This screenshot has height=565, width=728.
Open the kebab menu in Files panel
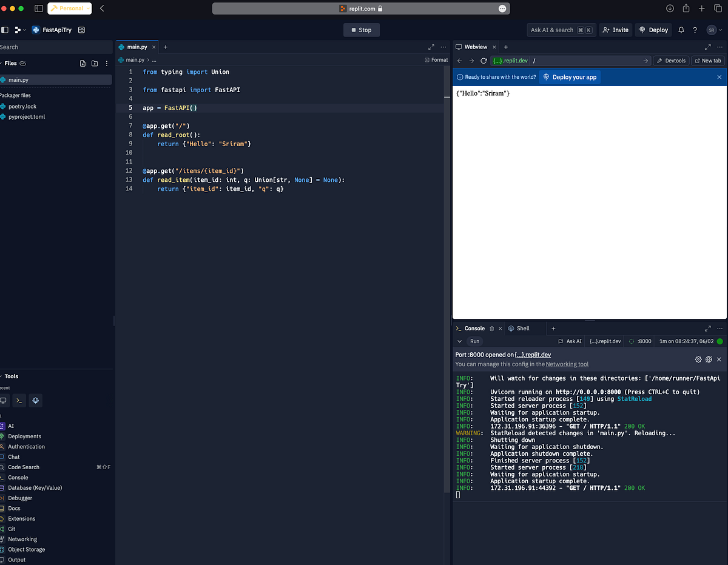click(107, 63)
